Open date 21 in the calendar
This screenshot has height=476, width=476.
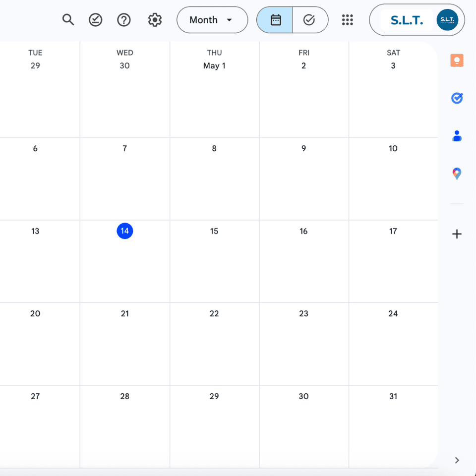click(x=125, y=313)
